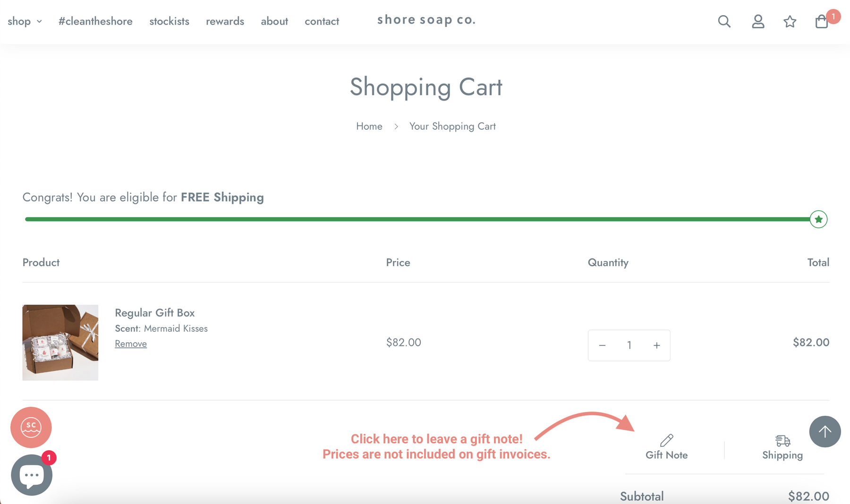The image size is (850, 504).
Task: Open the SC rewards launcher icon
Action: coord(31,427)
